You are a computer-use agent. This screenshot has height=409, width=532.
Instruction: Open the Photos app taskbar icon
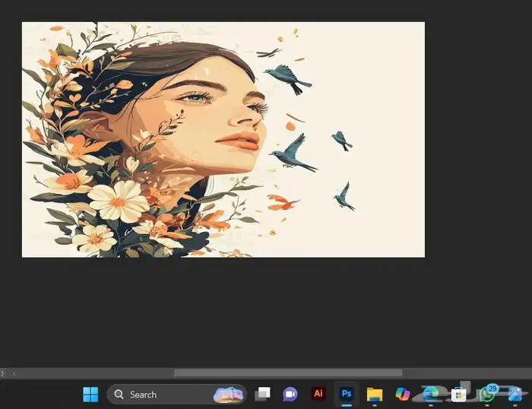(x=515, y=394)
